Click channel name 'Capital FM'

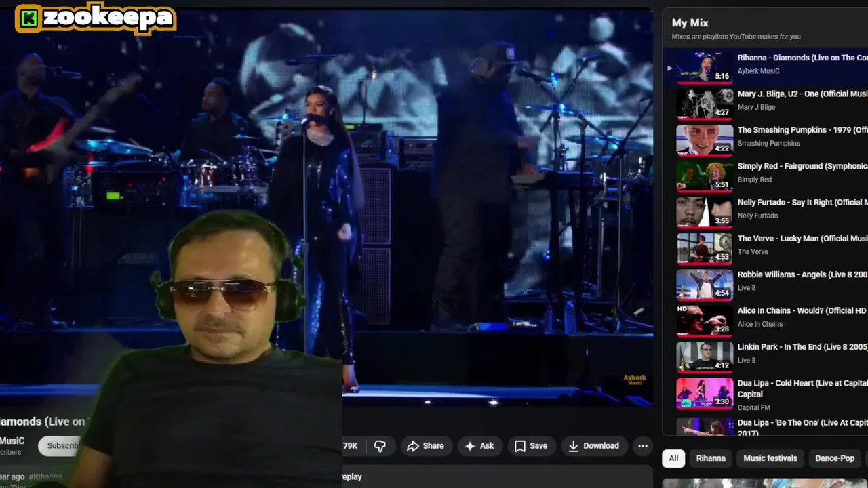point(754,407)
